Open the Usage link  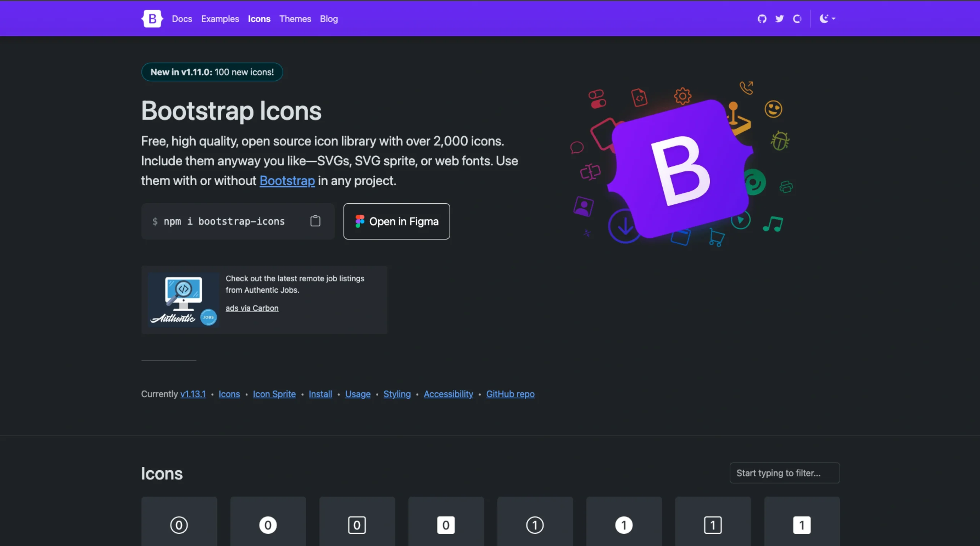[x=358, y=394]
